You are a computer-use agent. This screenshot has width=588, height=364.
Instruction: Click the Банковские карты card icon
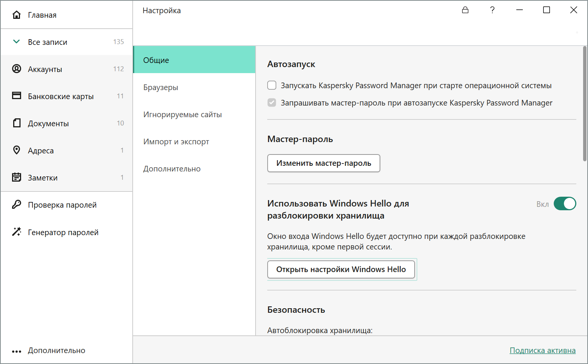17,96
